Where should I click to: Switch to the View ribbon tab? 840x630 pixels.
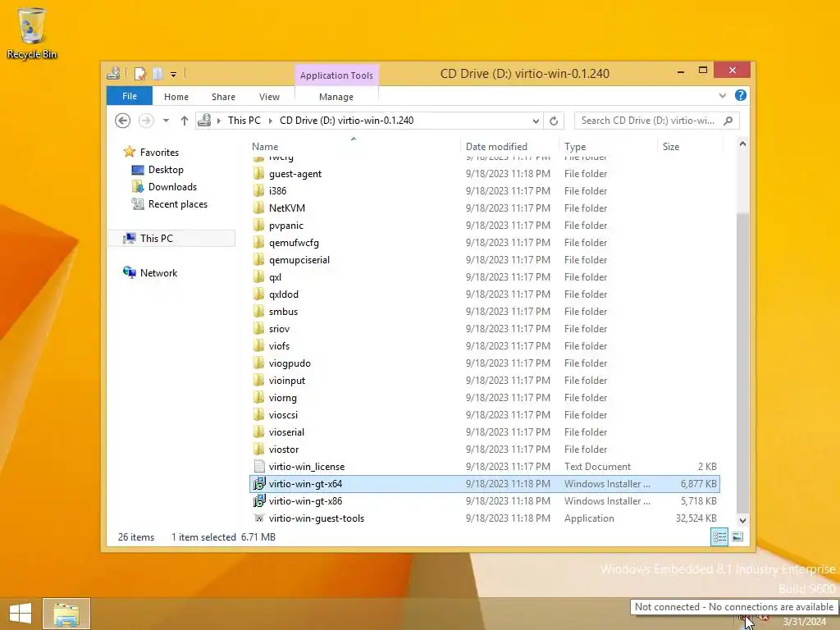[269, 97]
